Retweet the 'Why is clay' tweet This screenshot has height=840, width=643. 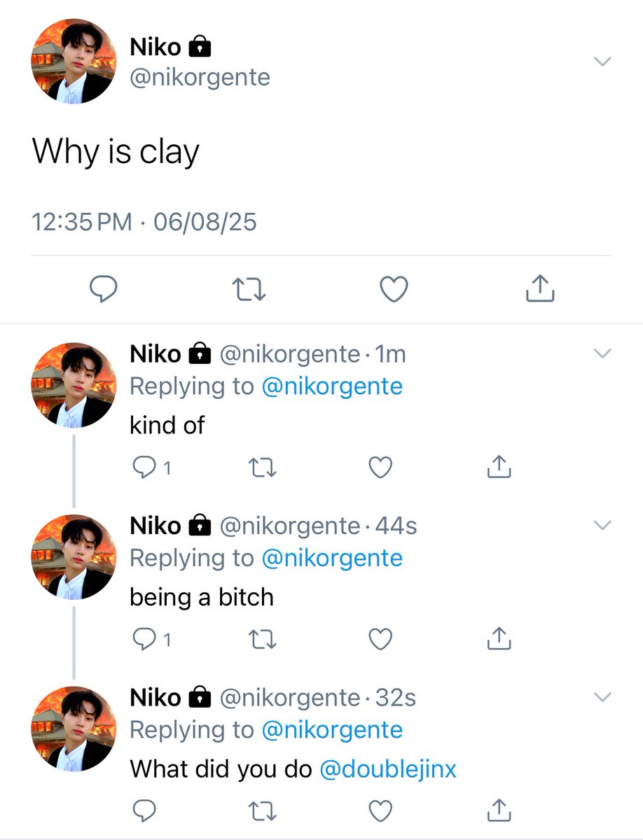click(249, 288)
